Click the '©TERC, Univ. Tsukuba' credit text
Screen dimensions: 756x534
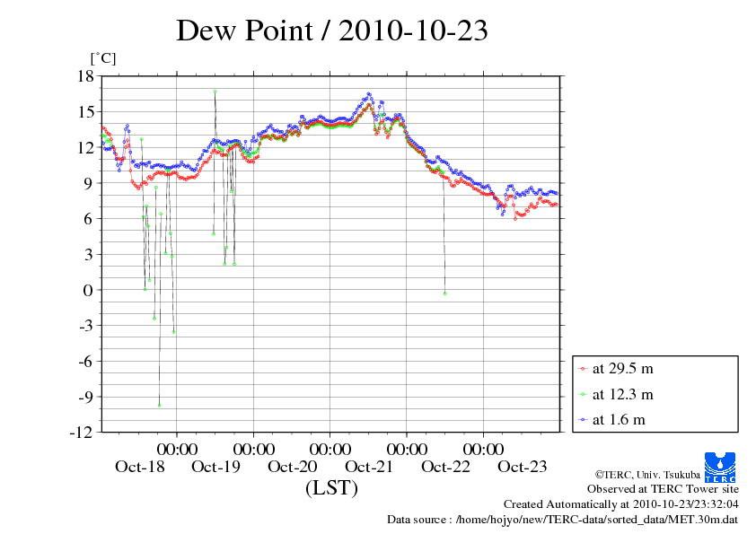(x=647, y=475)
